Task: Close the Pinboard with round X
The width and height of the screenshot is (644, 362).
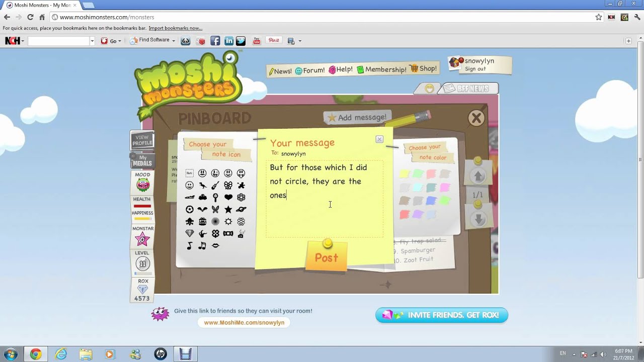Action: tap(476, 118)
